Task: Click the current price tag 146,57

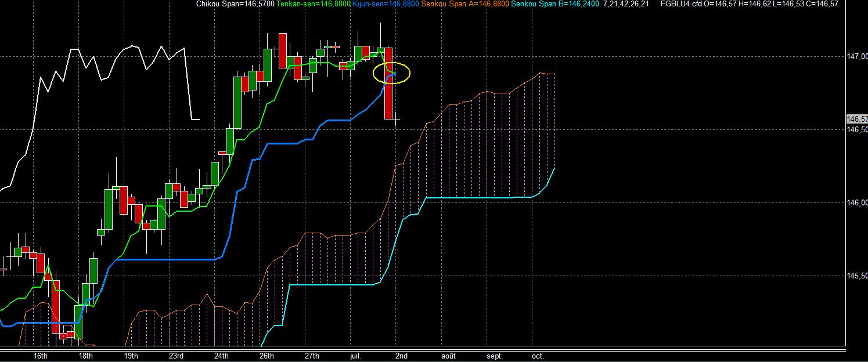Action: [x=858, y=119]
